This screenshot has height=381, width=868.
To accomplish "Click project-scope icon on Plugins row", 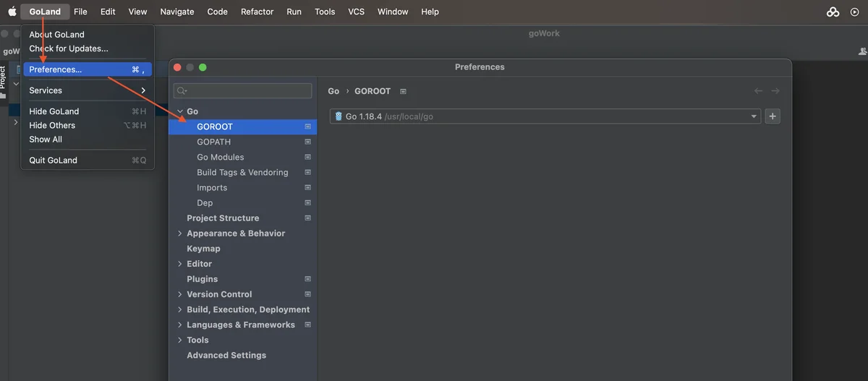I will (x=307, y=279).
